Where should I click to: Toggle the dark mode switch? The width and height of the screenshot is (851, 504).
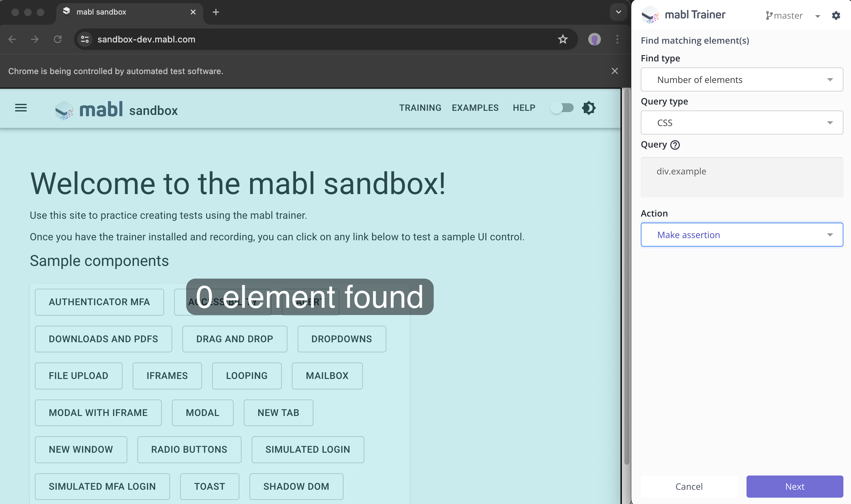point(562,108)
